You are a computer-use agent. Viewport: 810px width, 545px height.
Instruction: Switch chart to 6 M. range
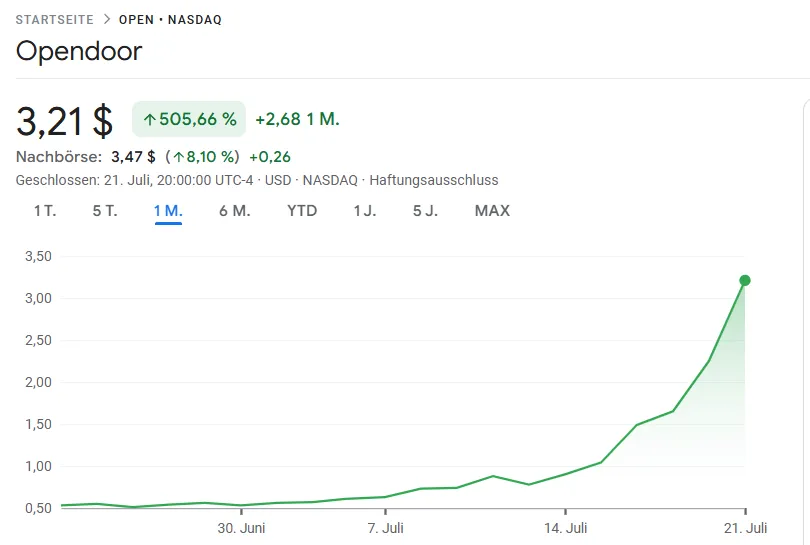coord(235,211)
